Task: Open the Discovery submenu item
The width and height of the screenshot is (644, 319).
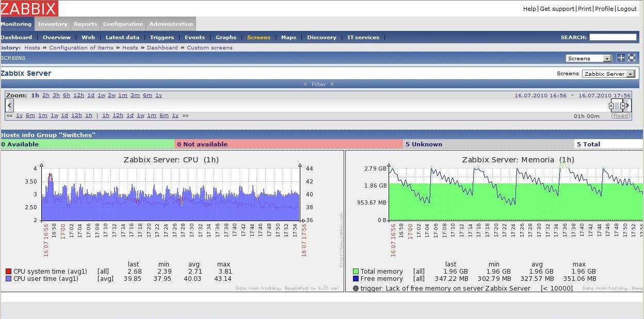Action: point(321,37)
